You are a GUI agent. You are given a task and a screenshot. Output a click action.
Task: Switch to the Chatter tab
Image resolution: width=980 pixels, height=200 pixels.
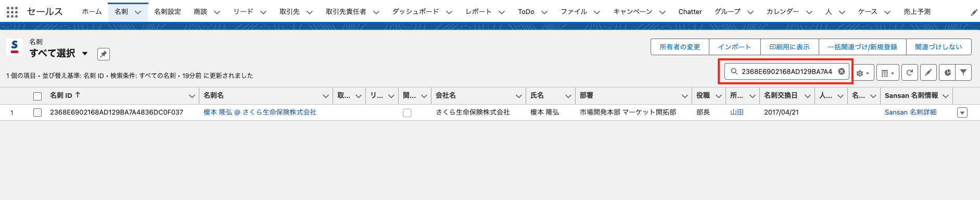690,11
